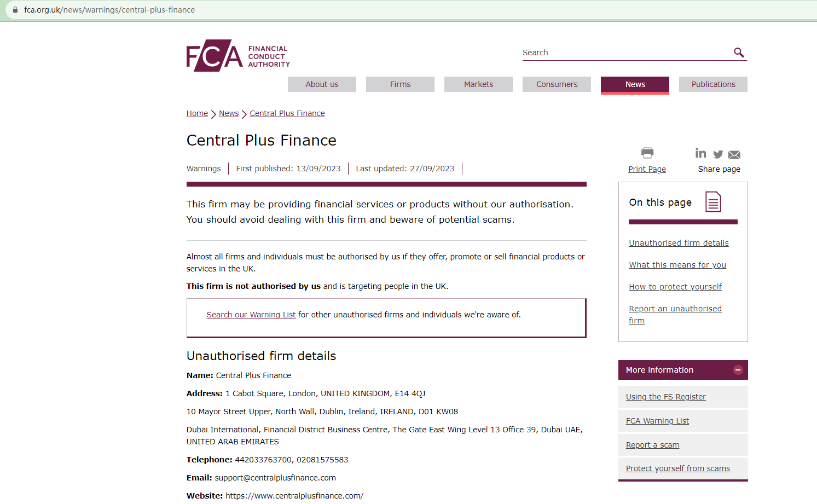Jump to Unauthorised firm details section
The height and width of the screenshot is (504, 817).
click(x=679, y=242)
